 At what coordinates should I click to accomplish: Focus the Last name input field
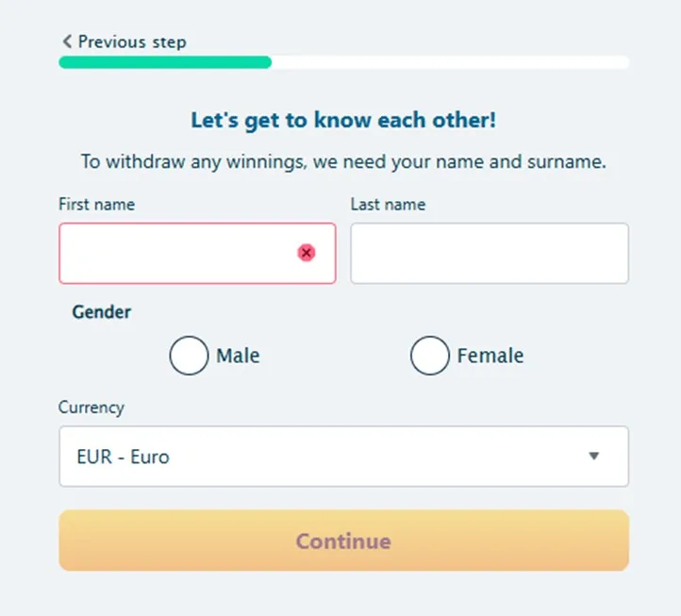489,253
